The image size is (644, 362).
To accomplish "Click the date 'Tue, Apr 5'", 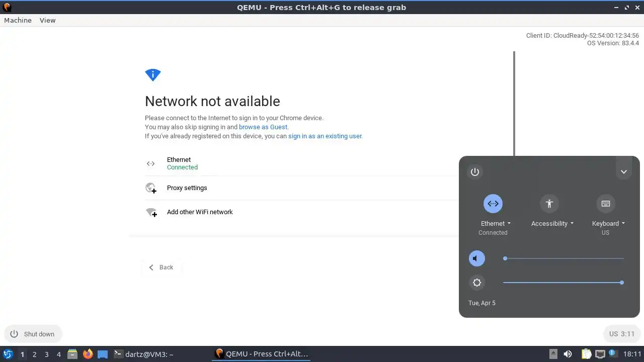I will coord(481,303).
